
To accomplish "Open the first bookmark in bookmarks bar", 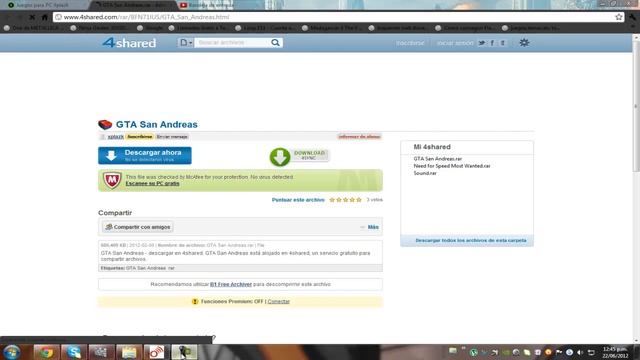I will point(32,28).
